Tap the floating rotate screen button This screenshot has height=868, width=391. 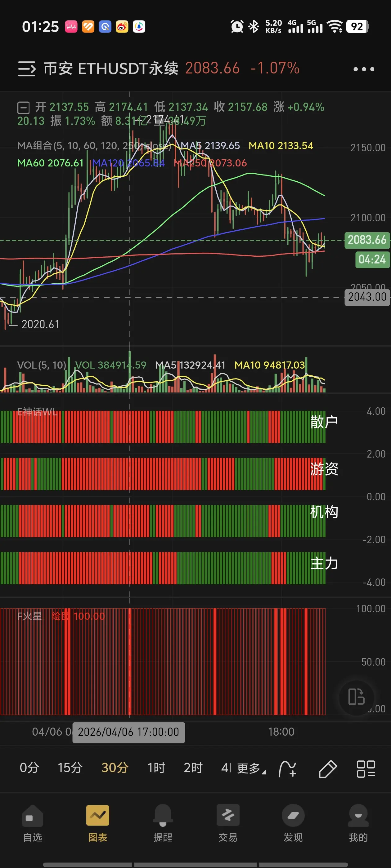[x=357, y=697]
